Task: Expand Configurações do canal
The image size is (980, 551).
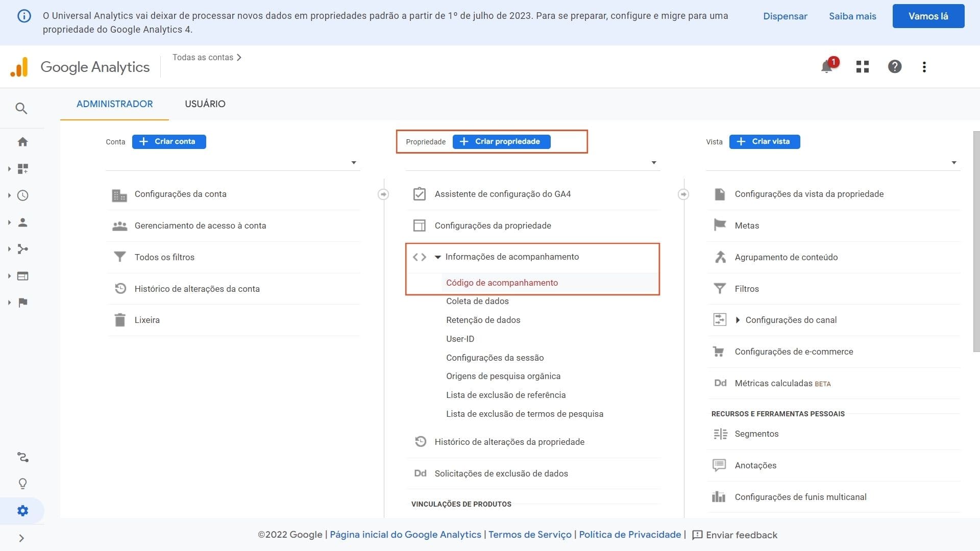Action: [738, 320]
